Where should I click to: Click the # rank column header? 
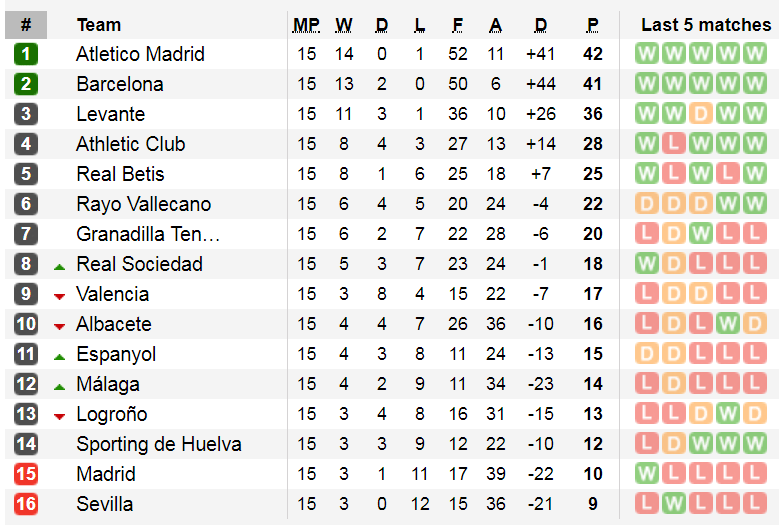click(26, 25)
